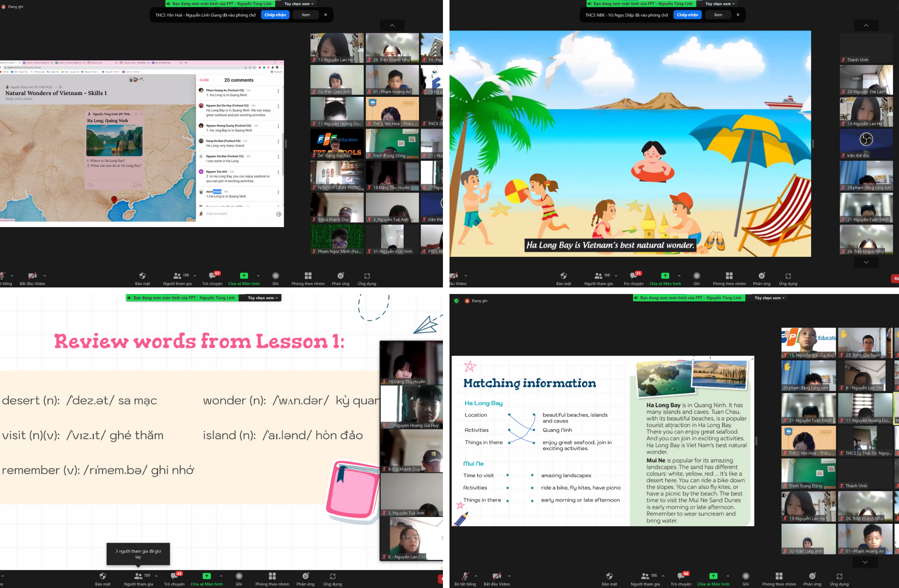The width and height of the screenshot is (899, 588).
Task: Click the heart like icon on Ha Long post
Action: [89, 185]
